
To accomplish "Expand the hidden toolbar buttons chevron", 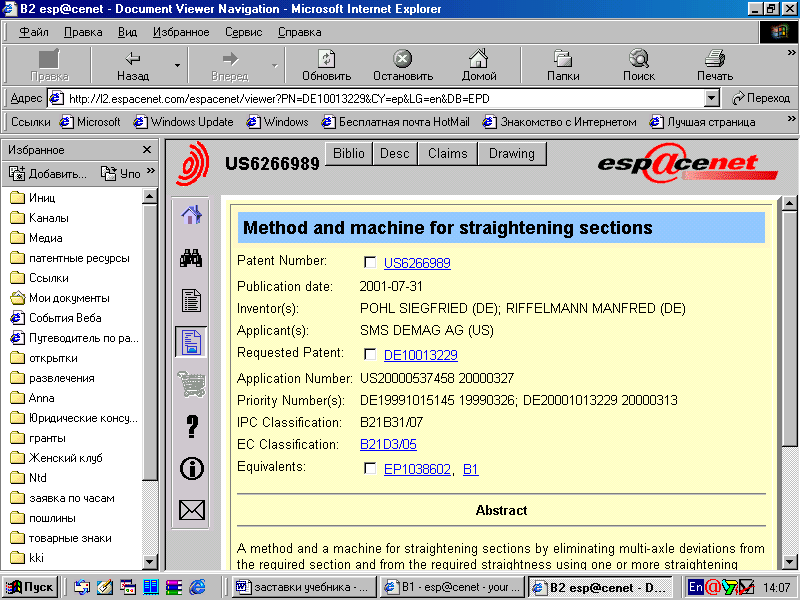I will (x=791, y=53).
